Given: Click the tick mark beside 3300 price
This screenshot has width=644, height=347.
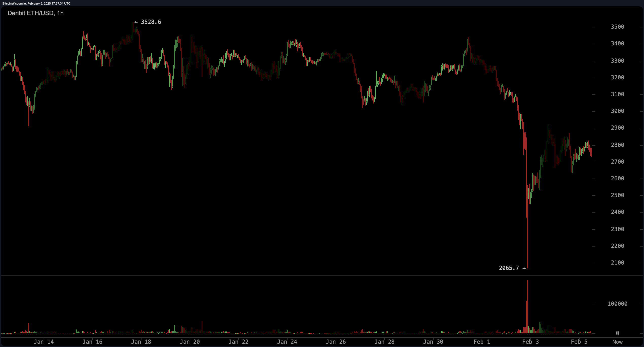Looking at the screenshot, I should pyautogui.click(x=594, y=61).
